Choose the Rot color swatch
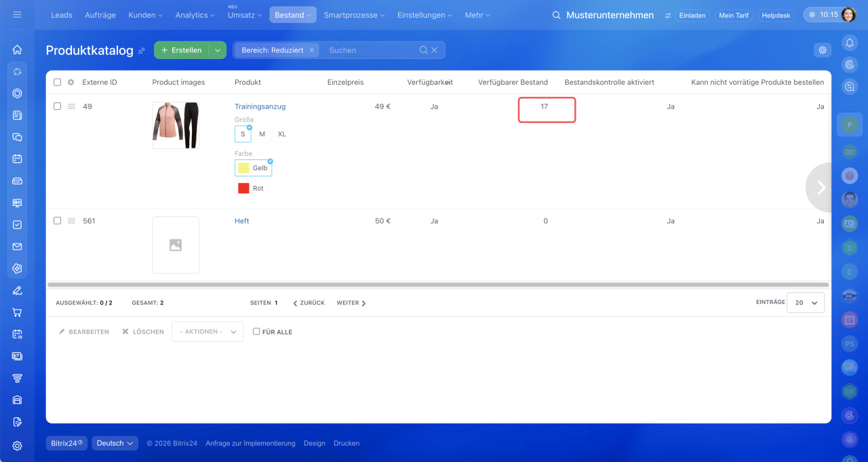Image resolution: width=868 pixels, height=462 pixels. pyautogui.click(x=251, y=189)
